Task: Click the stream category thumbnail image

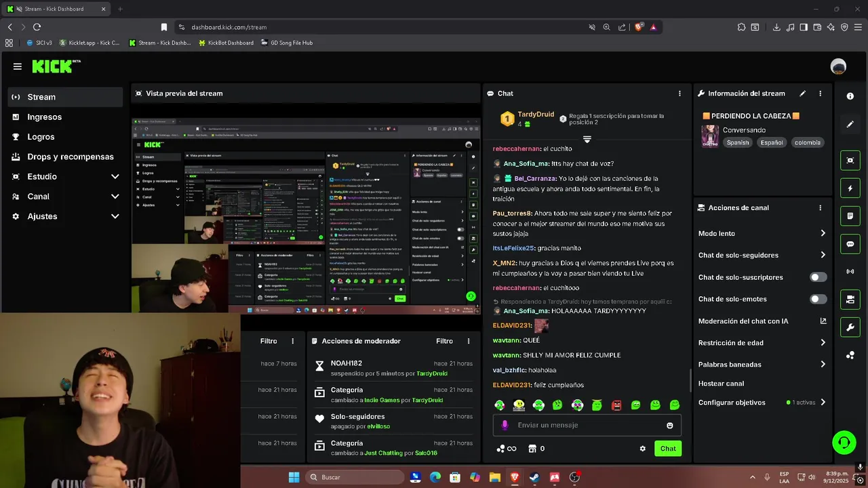Action: (710, 136)
